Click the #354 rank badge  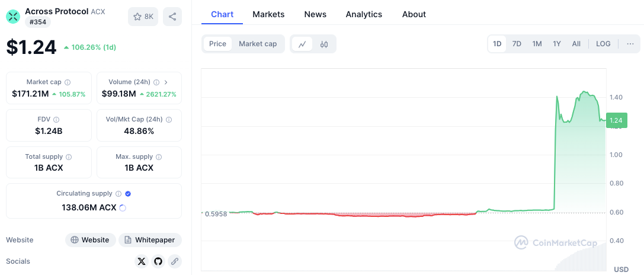coord(38,22)
